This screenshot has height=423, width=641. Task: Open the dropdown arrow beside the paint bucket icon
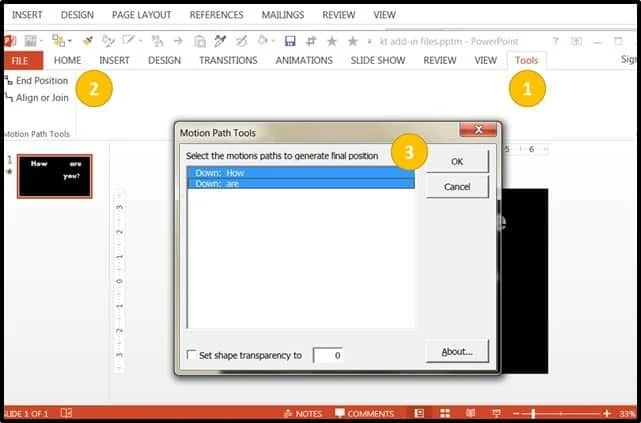pyautogui.click(x=273, y=41)
